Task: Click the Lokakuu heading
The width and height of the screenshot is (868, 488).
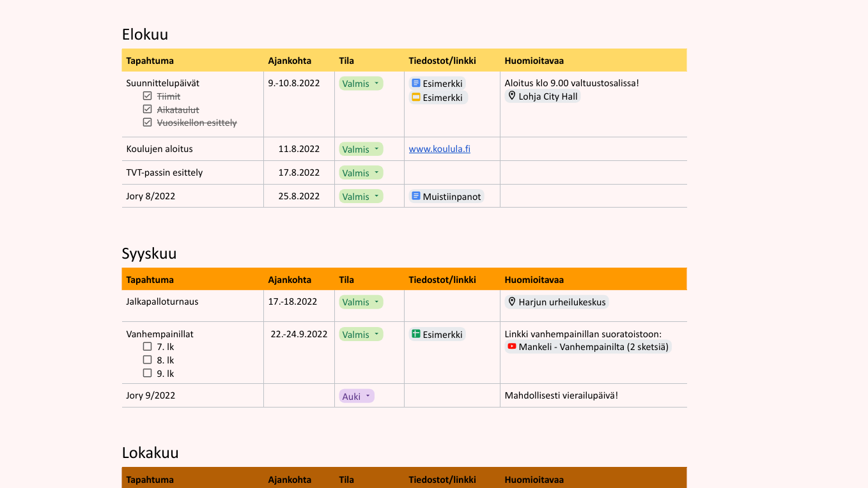Action: 150,453
